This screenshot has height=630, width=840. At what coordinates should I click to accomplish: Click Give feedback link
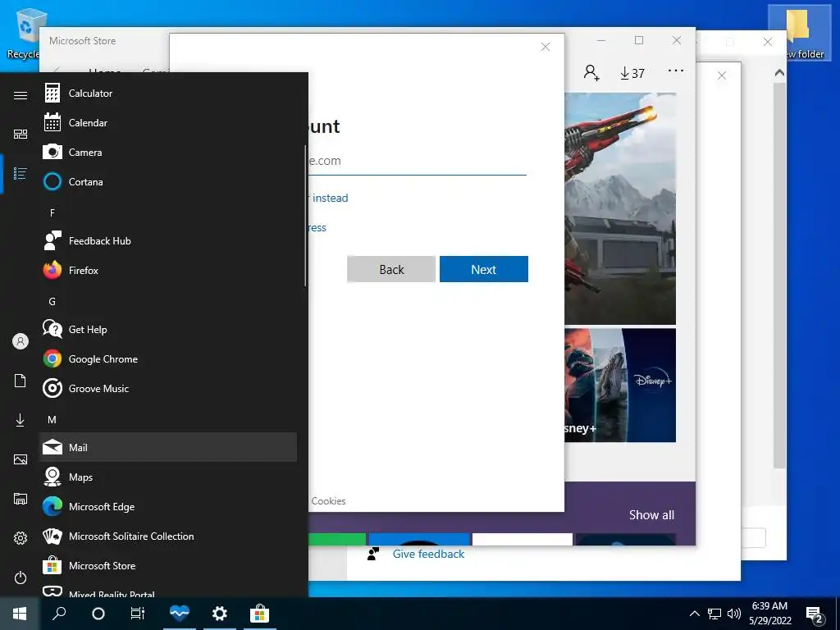pyautogui.click(x=428, y=554)
